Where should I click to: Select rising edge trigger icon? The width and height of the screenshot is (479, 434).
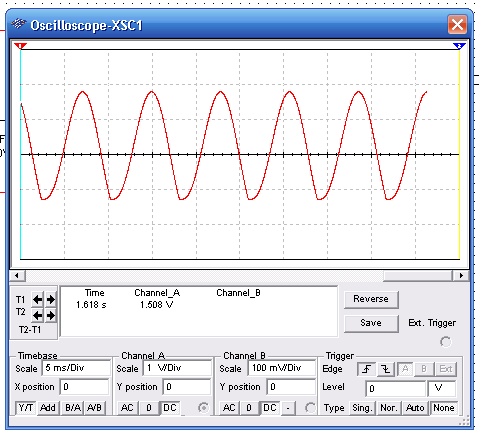[367, 369]
